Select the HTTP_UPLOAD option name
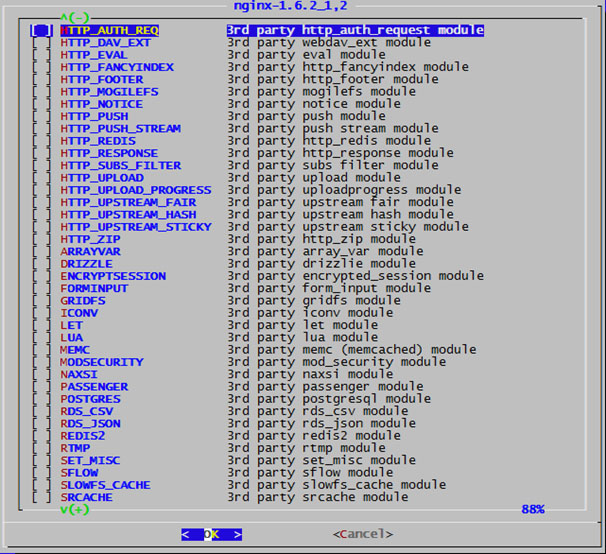The image size is (606, 554). 102,178
